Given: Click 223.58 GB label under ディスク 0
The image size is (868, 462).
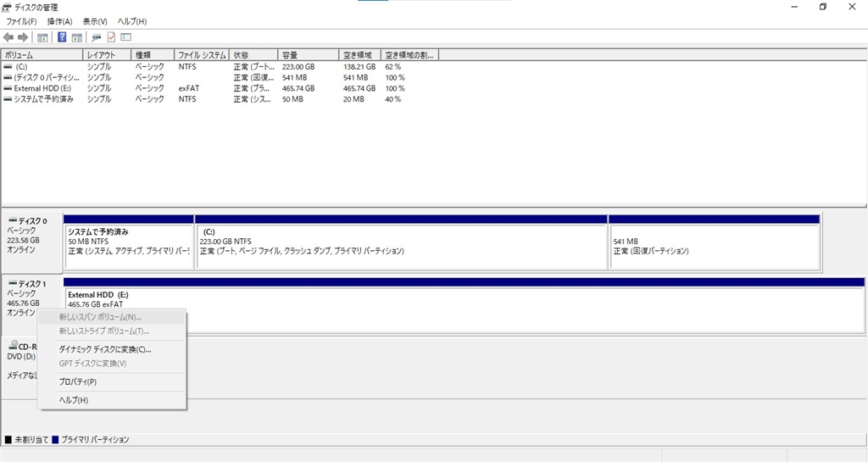Looking at the screenshot, I should [23, 240].
